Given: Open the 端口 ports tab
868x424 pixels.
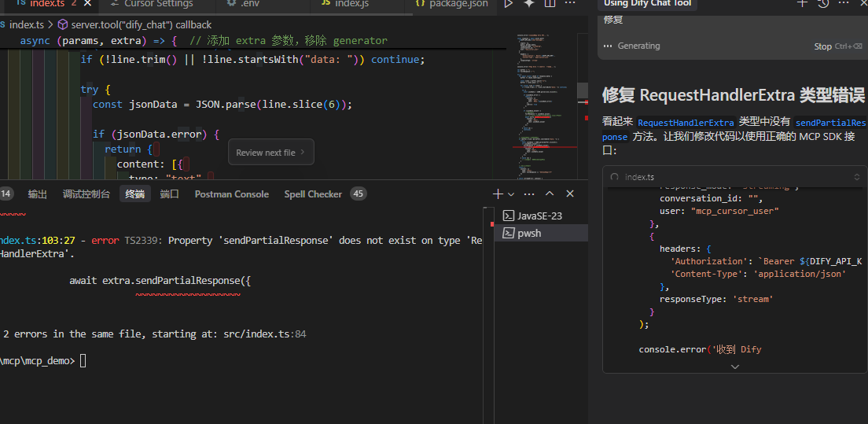Looking at the screenshot, I should [169, 194].
